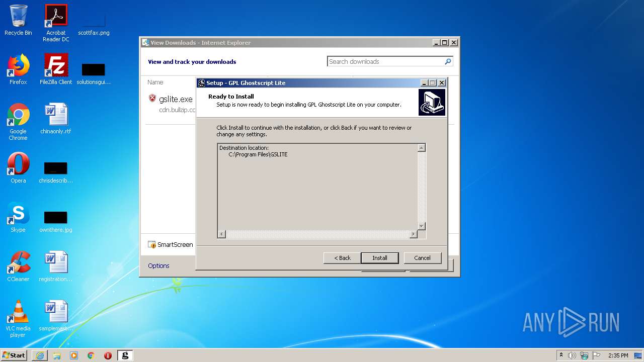Open Firefox desktop shortcut
This screenshot has height=362, width=644.
pyautogui.click(x=18, y=69)
